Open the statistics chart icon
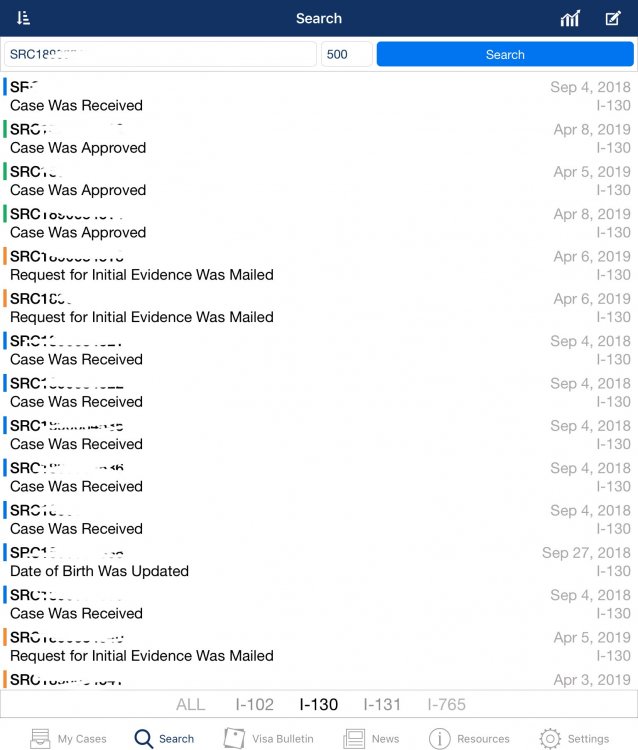The height and width of the screenshot is (750, 638). 570,18
